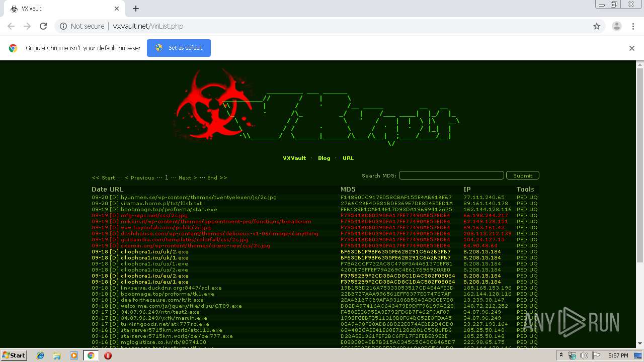Click the scrollbar down arrow
644x362 pixels.
pos(639,344)
